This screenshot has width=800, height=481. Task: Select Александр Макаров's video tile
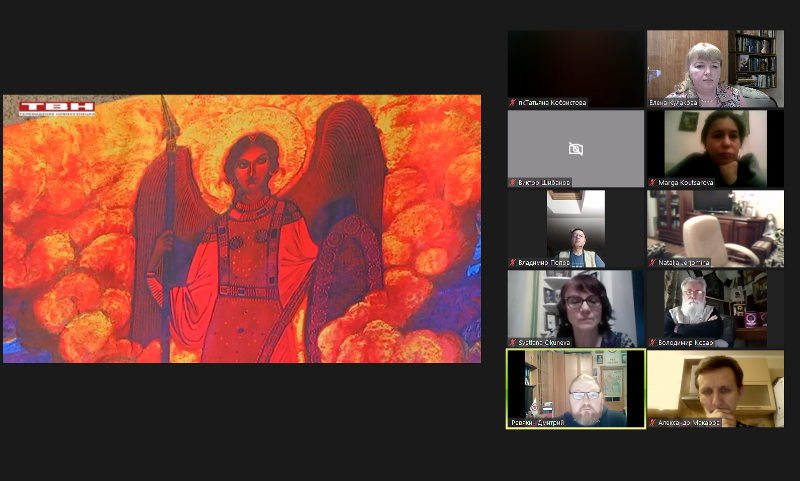[x=715, y=389]
